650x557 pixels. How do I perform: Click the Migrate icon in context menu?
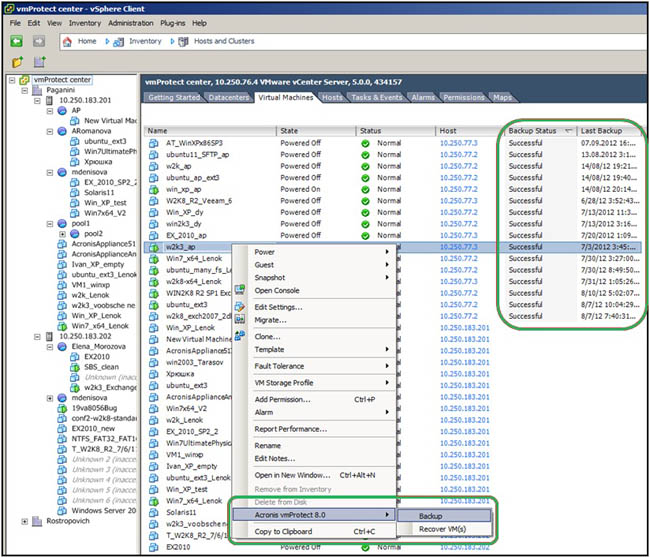tap(240, 319)
